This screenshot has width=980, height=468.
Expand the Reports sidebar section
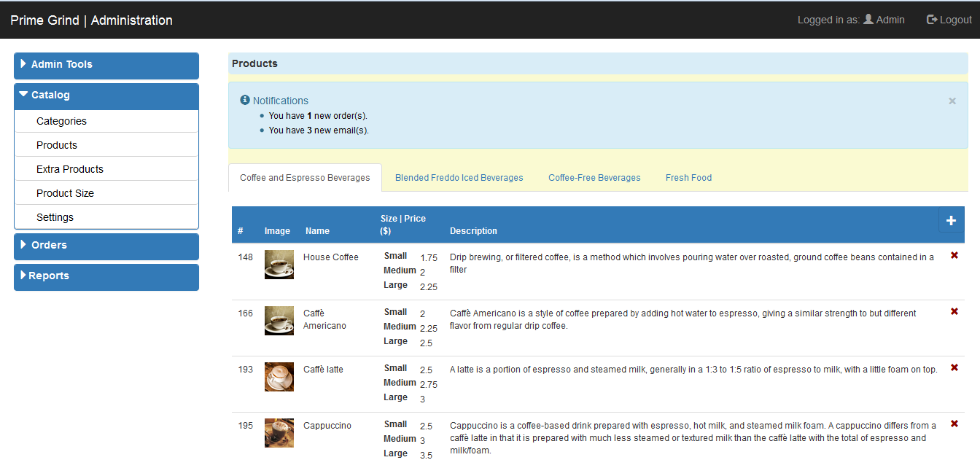(106, 277)
